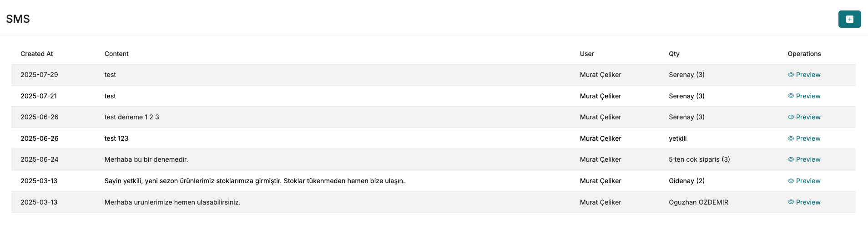
Task: Click the Qty column header
Action: pyautogui.click(x=674, y=54)
